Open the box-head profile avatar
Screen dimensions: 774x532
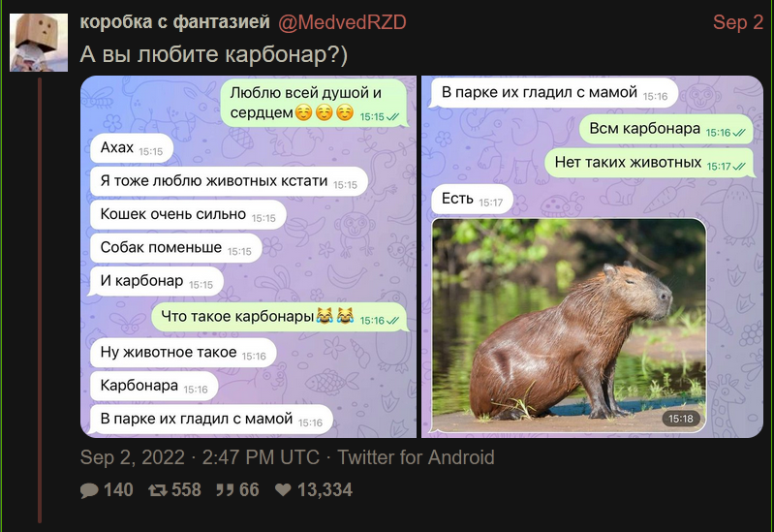(39, 43)
